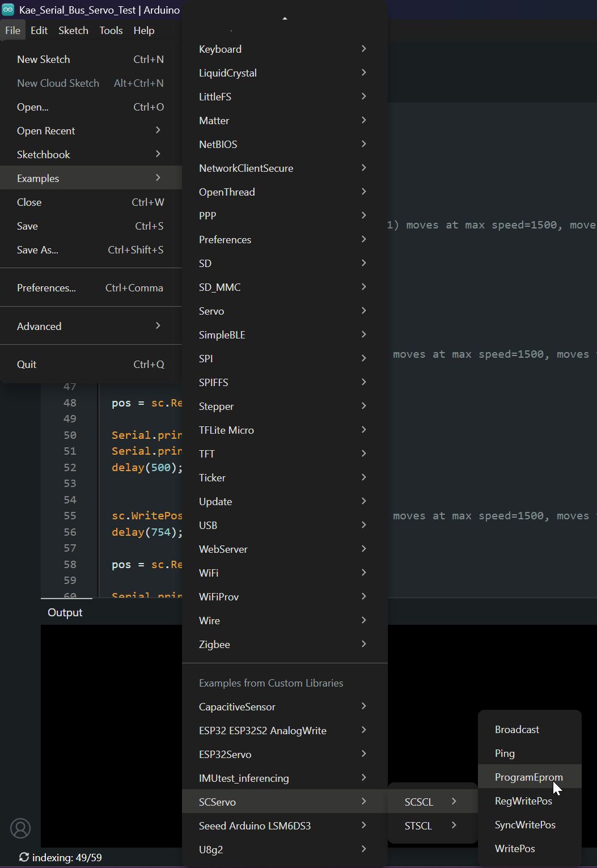Screen dimensions: 597x868
Task: Open Servo examples submenu
Action: coord(285,311)
